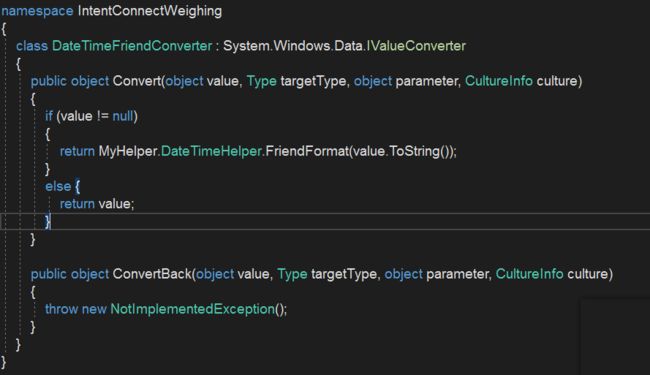Click the IValueConverter interface name

click(416, 46)
